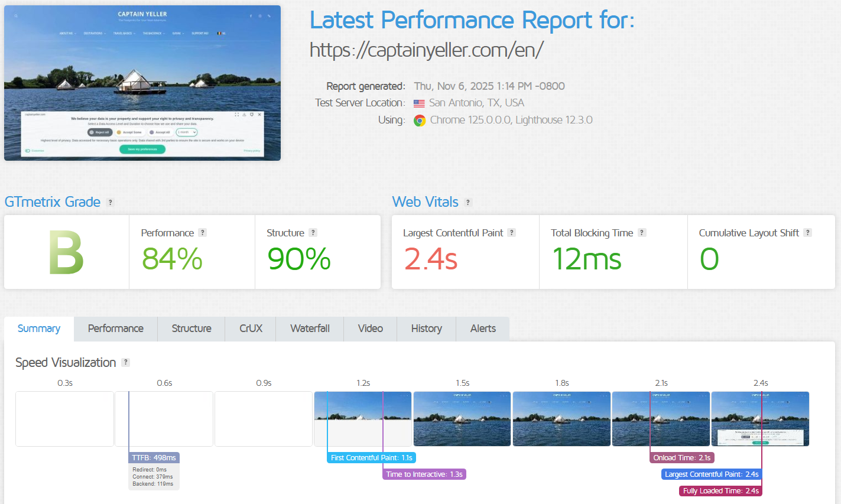Click the Cumulative Layout Shift 0 value
This screenshot has height=504, width=841.
(709, 259)
